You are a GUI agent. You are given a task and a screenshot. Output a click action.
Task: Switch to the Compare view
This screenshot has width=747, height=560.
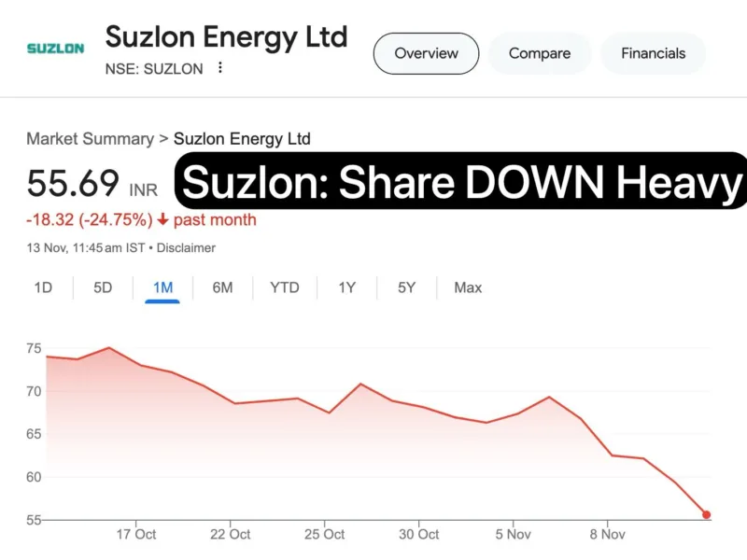(x=540, y=53)
